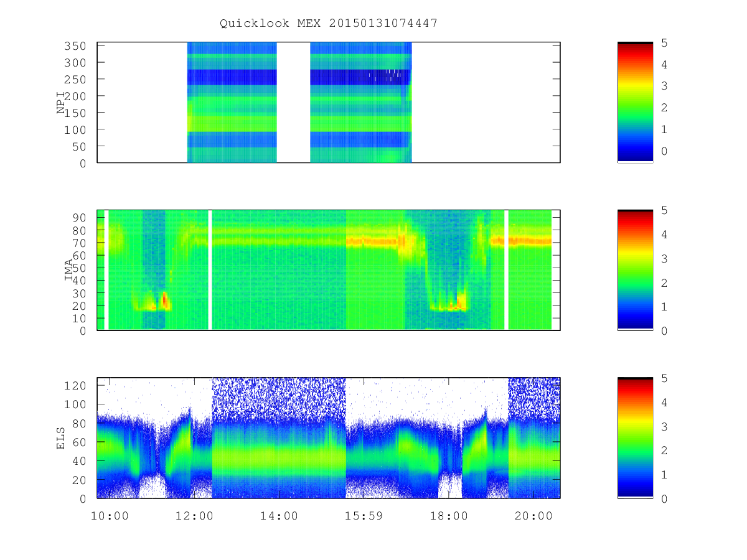
Task: Click the red hotspot in IMA panel near 11:30
Action: pos(164,301)
